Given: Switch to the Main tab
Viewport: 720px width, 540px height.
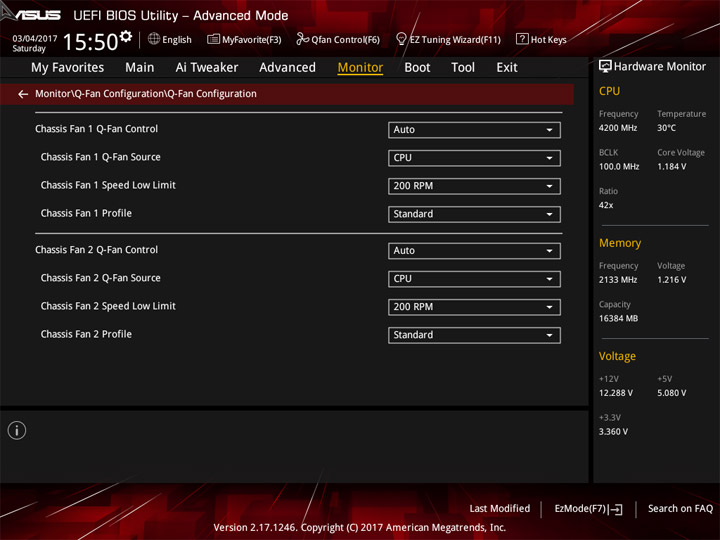Looking at the screenshot, I should tap(140, 68).
